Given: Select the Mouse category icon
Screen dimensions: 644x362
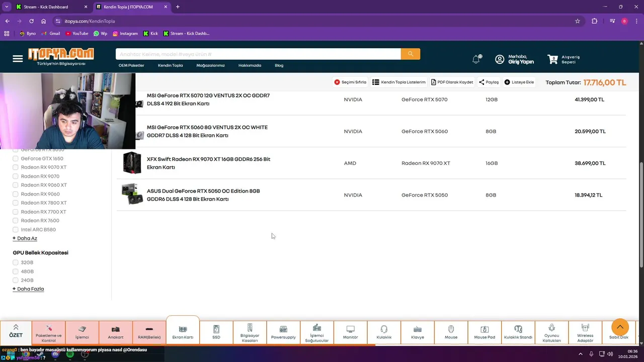Looking at the screenshot, I should 451,332.
